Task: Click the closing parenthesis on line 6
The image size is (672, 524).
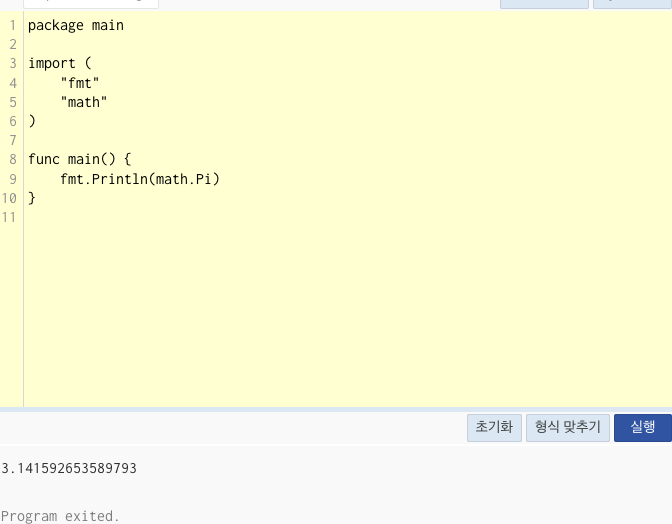Action: click(32, 121)
